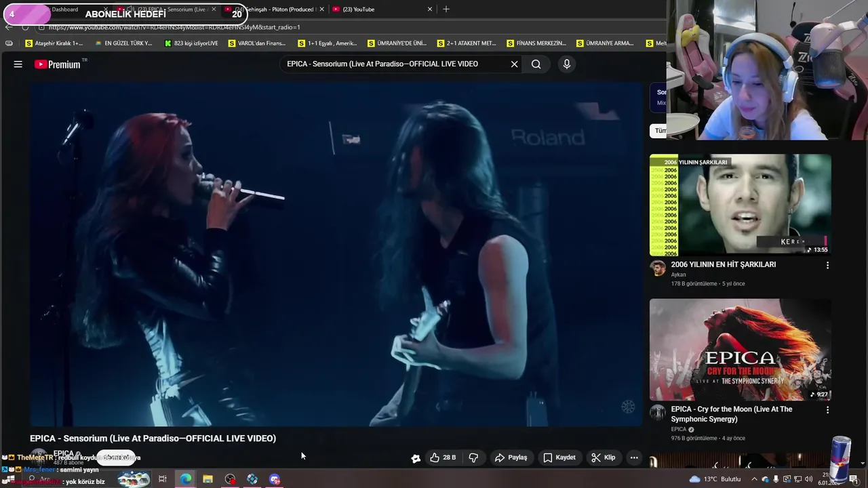The height and width of the screenshot is (488, 868).
Task: Click the browser back arrow
Action: (9, 27)
